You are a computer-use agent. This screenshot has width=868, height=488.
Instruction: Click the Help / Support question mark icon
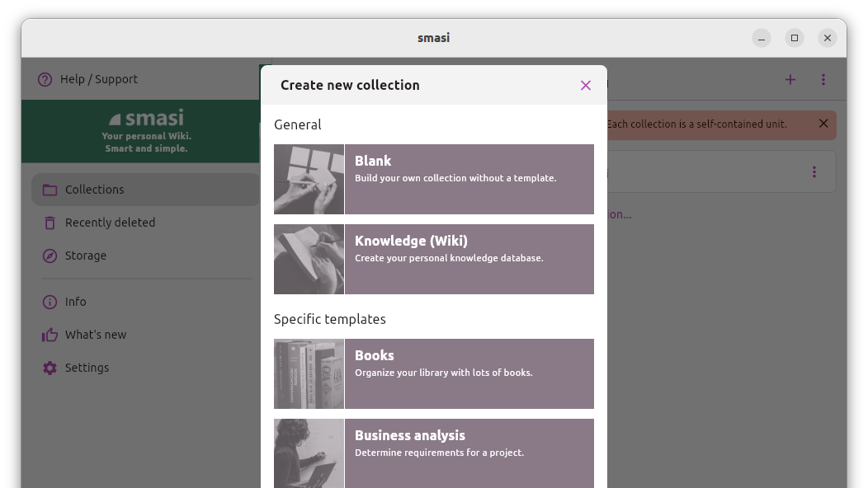(45, 80)
